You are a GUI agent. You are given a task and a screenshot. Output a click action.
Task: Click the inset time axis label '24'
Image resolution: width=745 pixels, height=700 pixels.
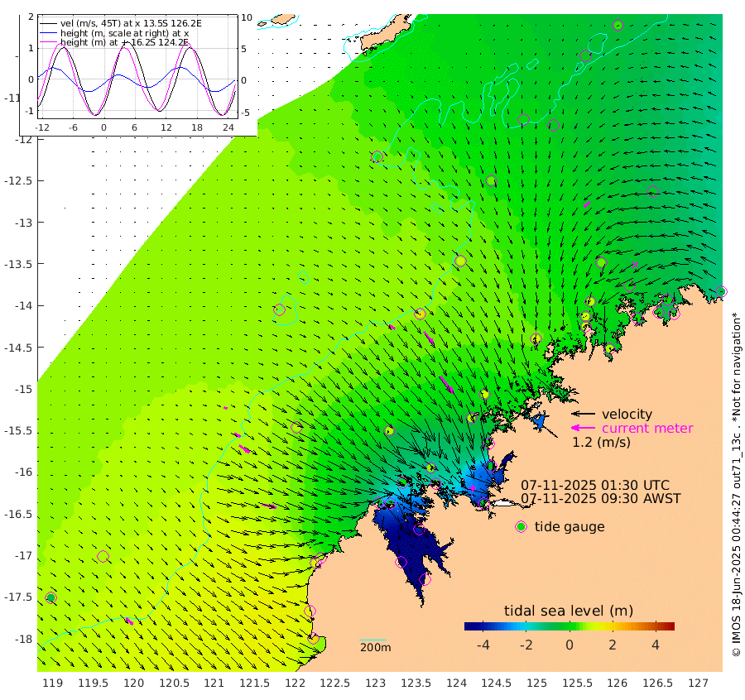[x=228, y=127]
